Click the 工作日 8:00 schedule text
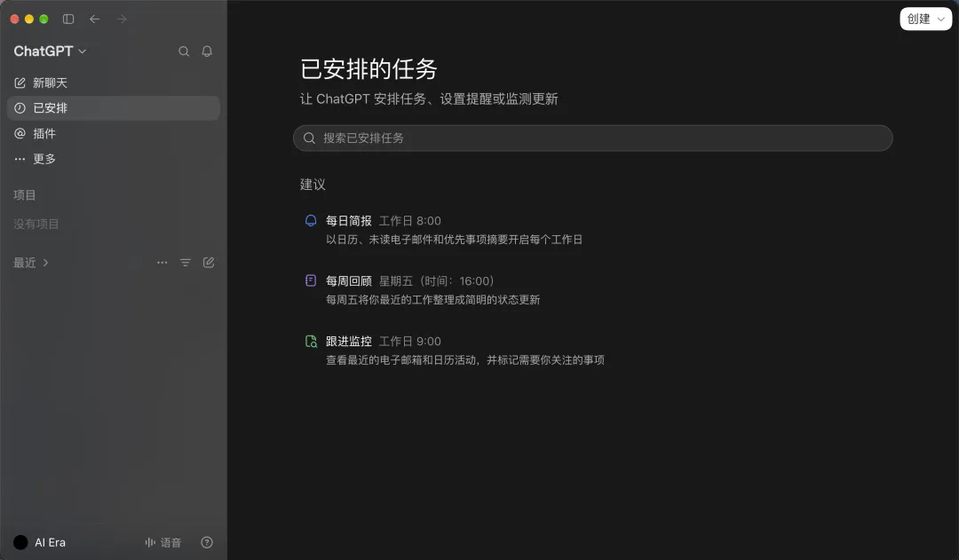The height and width of the screenshot is (560, 959). 409,221
